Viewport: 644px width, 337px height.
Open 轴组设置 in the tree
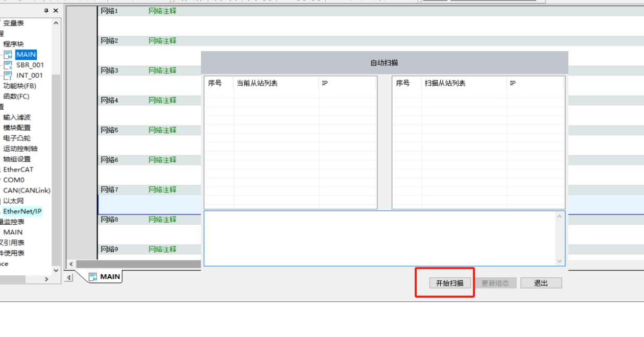tap(17, 159)
